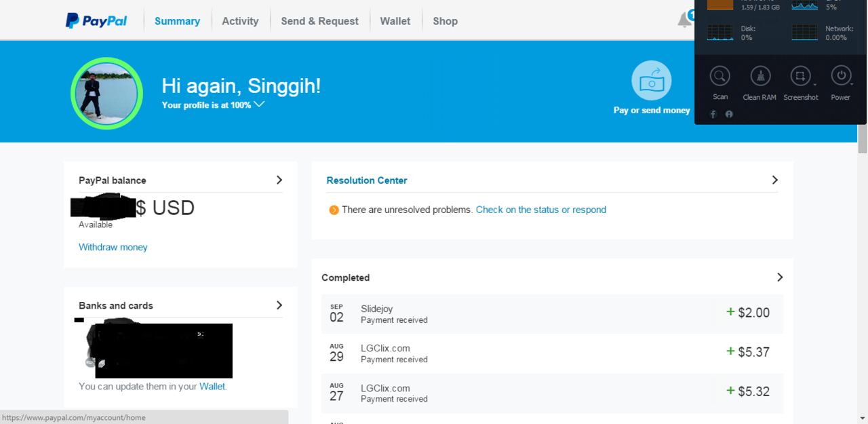The width and height of the screenshot is (868, 424).
Task: Open the Wallet link under Banks and cards
Action: (x=212, y=386)
